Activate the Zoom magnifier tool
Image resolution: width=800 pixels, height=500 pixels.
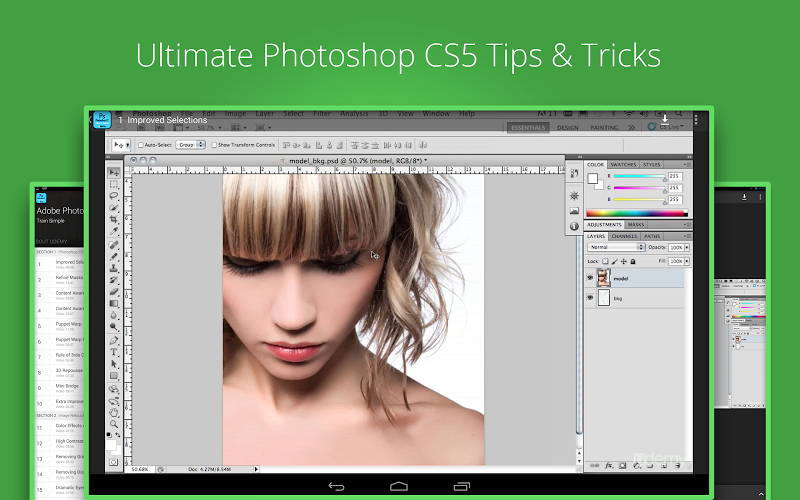point(114,424)
